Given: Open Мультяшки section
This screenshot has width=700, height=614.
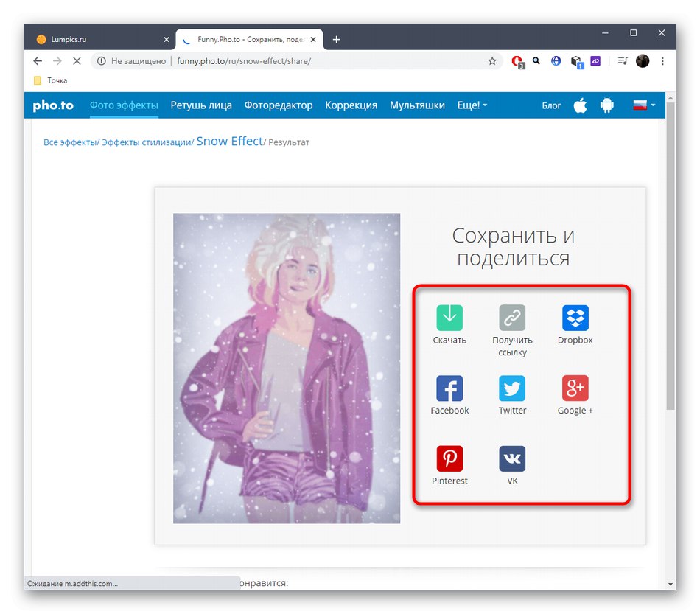Looking at the screenshot, I should (x=417, y=105).
